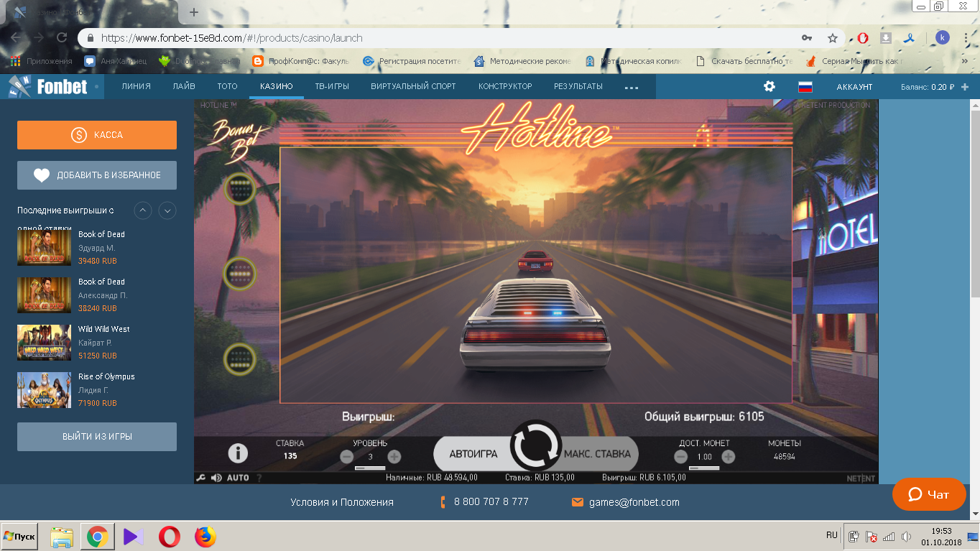Go to the Лайв section
This screenshot has height=551, width=980.
(184, 86)
